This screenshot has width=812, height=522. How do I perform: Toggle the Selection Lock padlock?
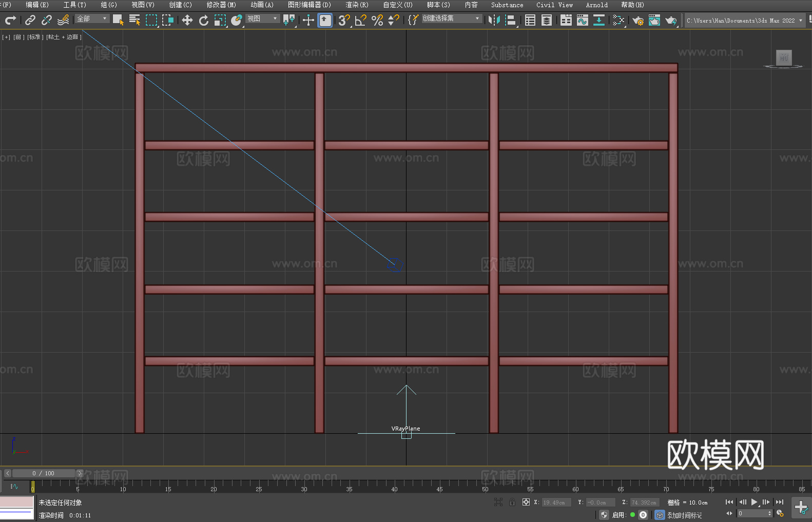point(512,502)
